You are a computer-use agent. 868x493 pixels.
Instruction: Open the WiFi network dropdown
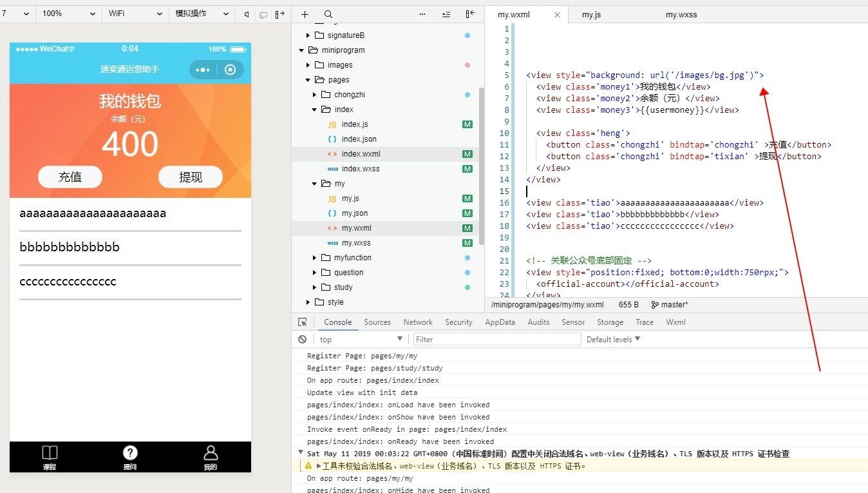(x=135, y=14)
